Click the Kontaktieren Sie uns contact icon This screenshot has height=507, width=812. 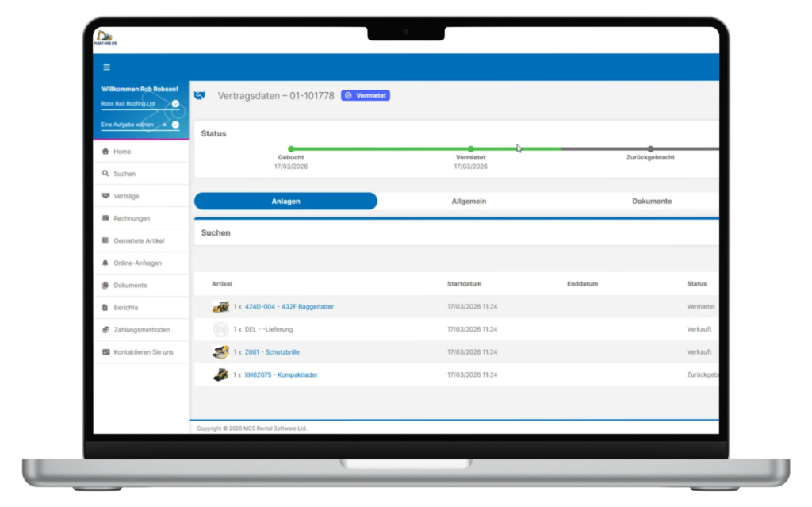[x=105, y=352]
